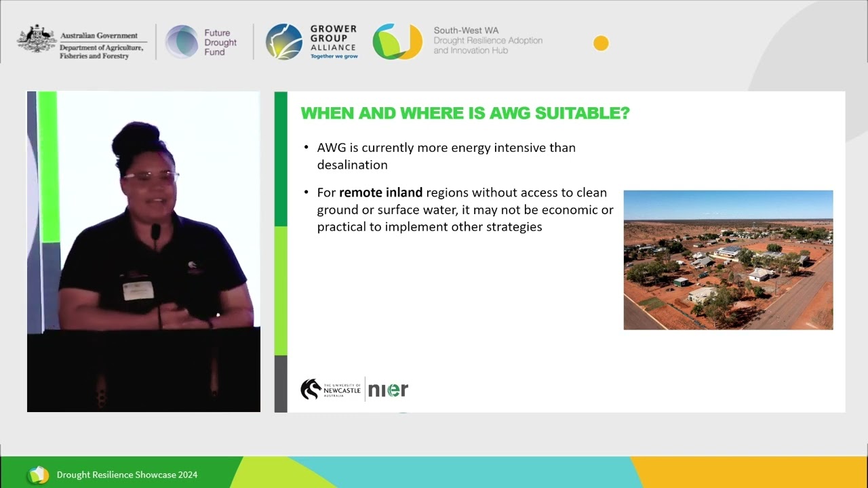Click 'Drought Resilience Adoption and Innovation Hub' text
Image resolution: width=868 pixels, height=488 pixels.
click(x=488, y=45)
